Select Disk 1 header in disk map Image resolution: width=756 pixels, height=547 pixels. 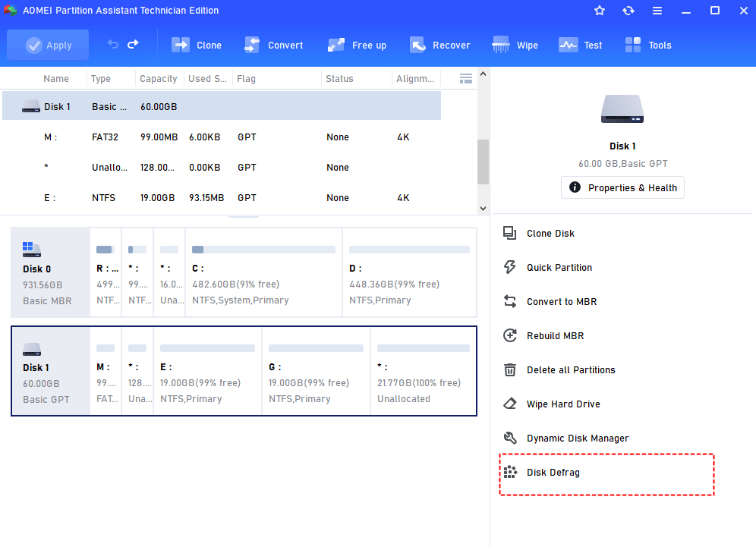51,371
